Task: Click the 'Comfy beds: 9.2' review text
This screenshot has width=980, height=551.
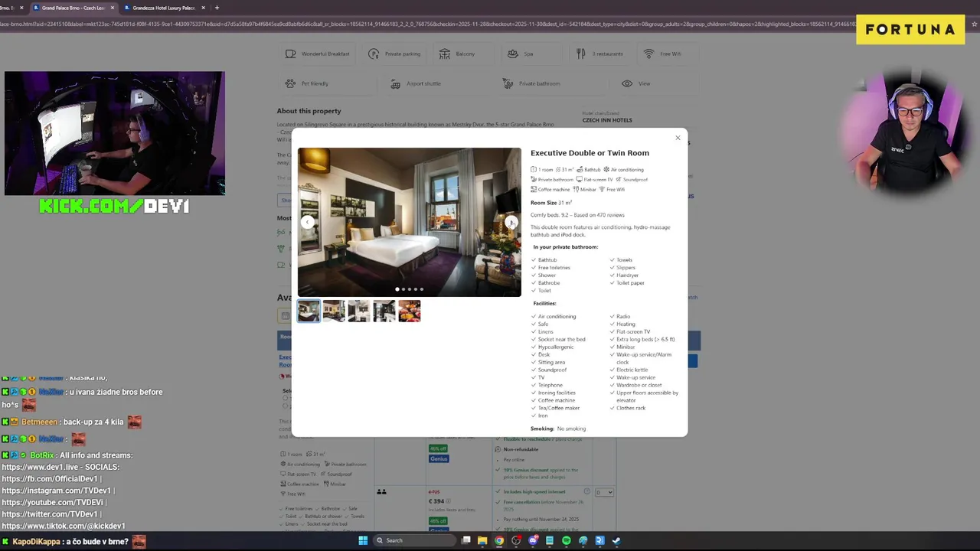Action: point(577,215)
